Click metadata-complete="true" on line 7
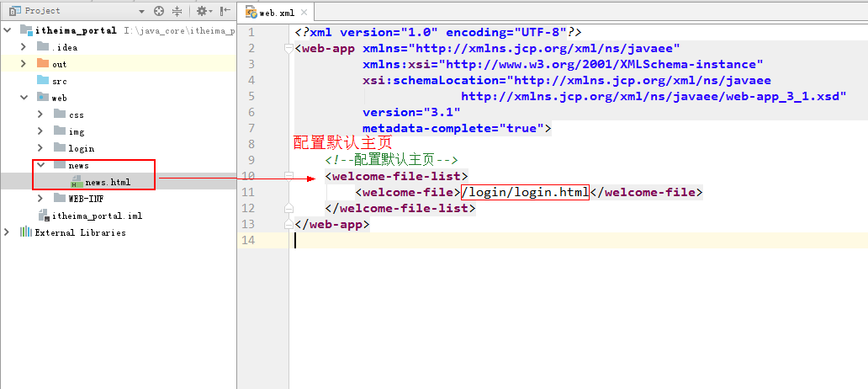 [453, 129]
